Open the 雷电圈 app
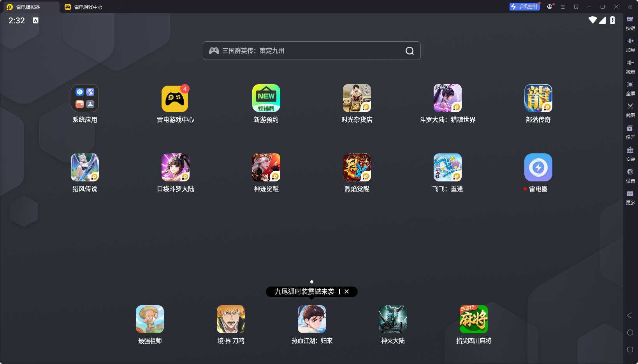 tap(538, 167)
